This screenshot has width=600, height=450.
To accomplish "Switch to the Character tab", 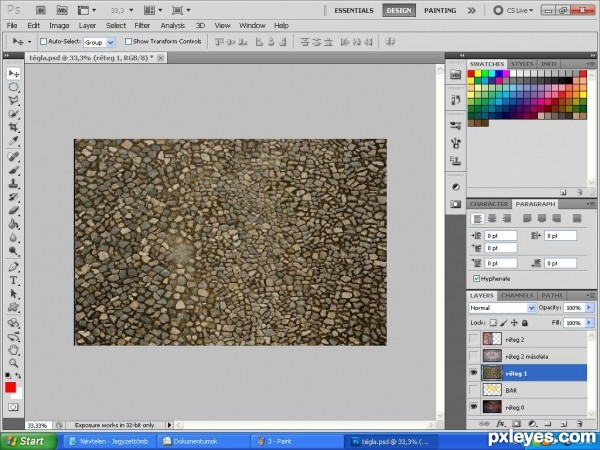I will 489,204.
